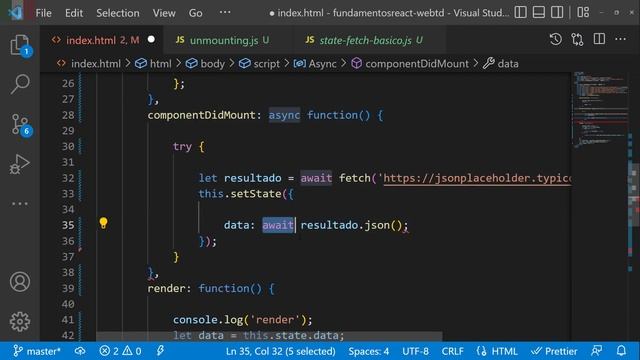
Task: Open the Manage gear menu
Action: (20, 322)
